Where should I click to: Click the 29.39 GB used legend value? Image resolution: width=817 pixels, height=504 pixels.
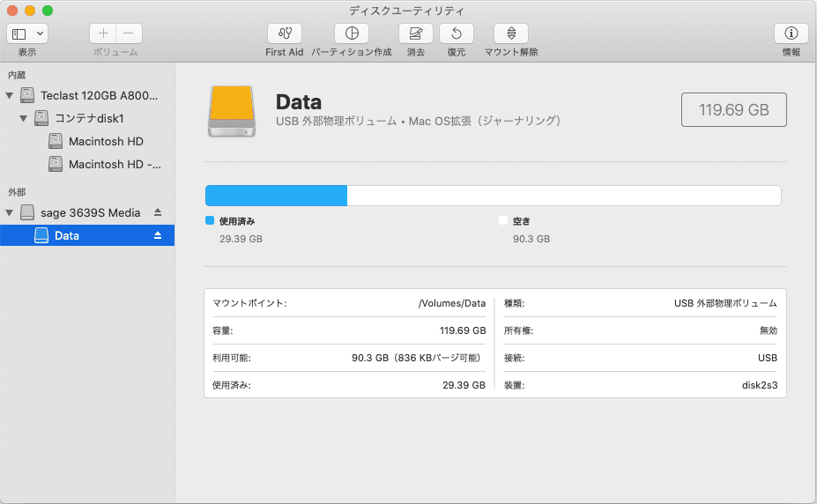pyautogui.click(x=241, y=239)
